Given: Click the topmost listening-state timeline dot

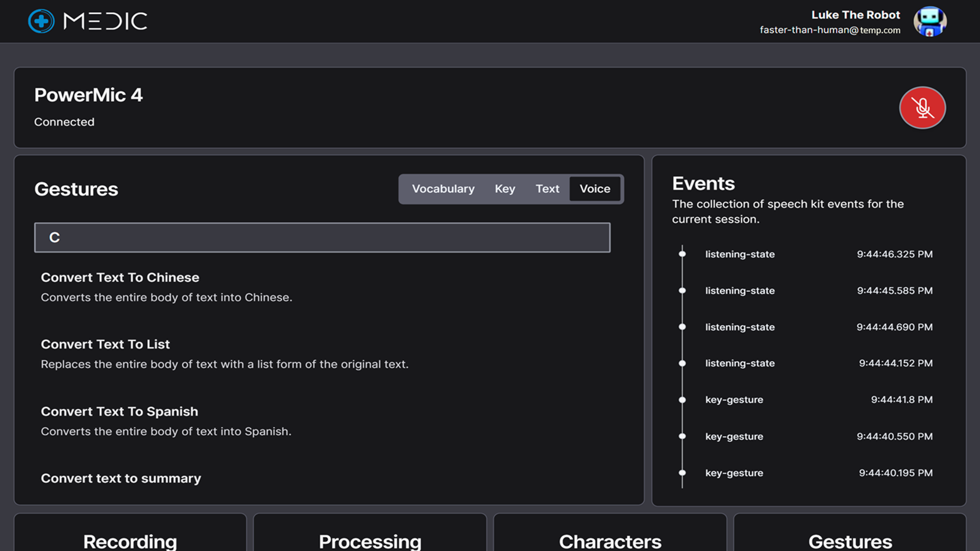Looking at the screenshot, I should (682, 254).
